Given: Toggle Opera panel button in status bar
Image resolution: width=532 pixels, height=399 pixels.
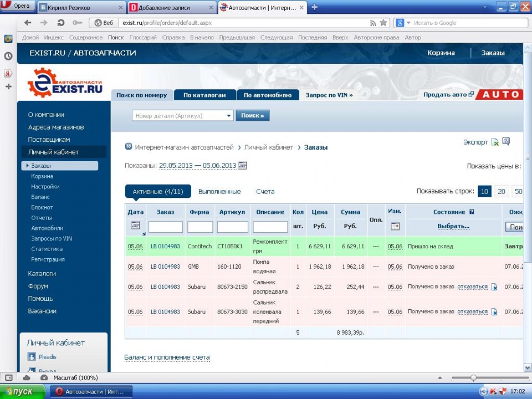Looking at the screenshot, I should coord(9,377).
